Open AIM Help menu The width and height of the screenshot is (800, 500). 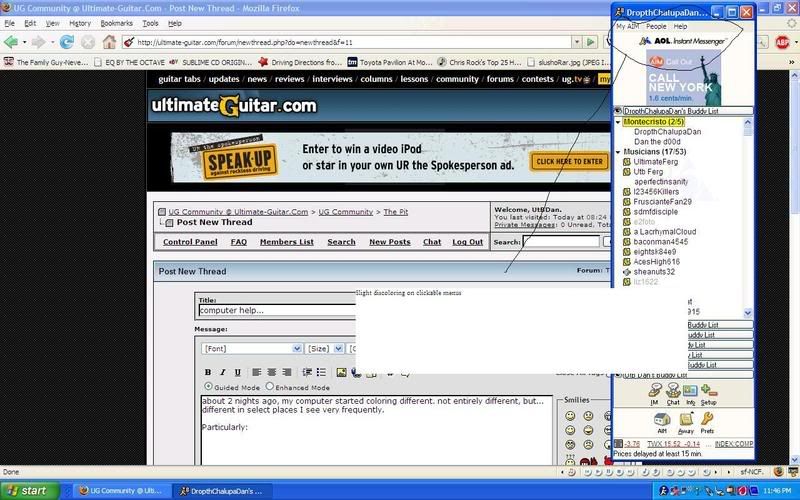click(680, 27)
